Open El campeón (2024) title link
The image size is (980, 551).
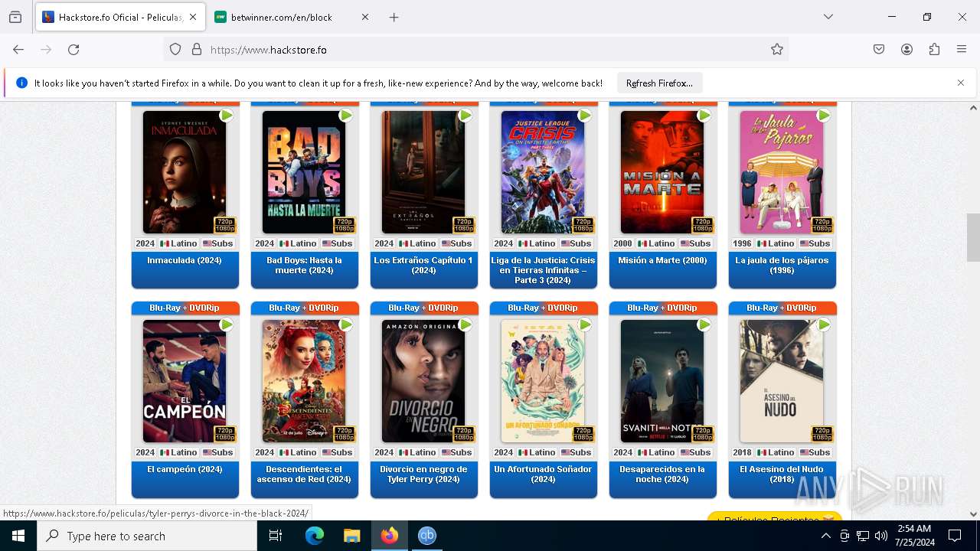point(185,469)
